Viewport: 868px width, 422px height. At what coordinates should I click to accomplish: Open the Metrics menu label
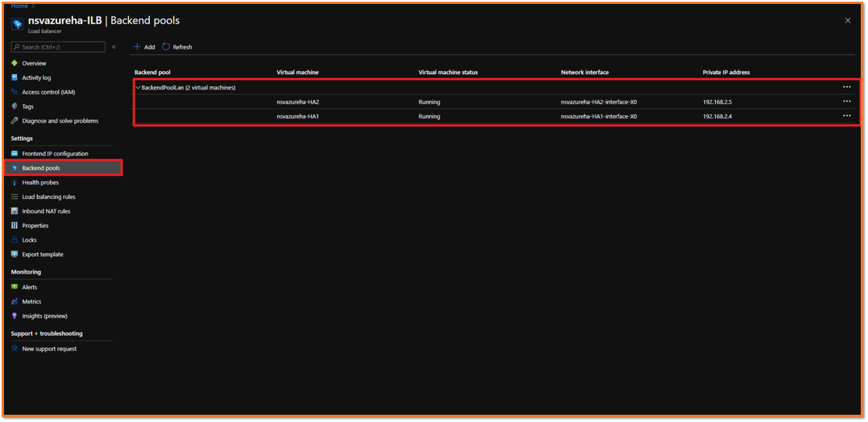pos(32,301)
